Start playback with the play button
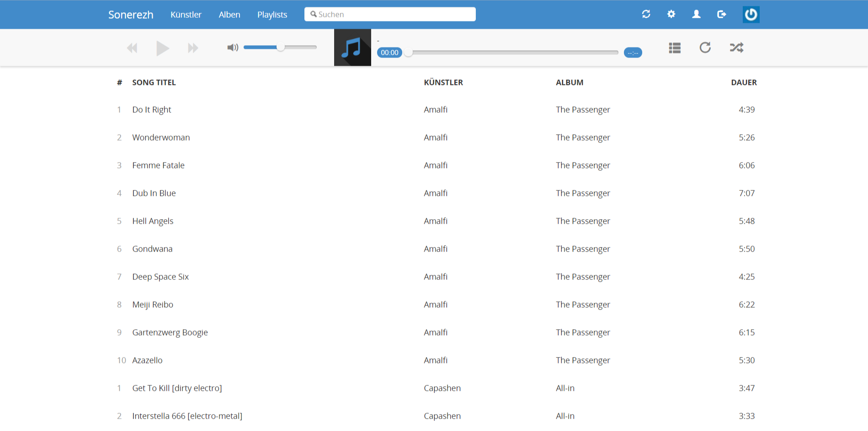Image resolution: width=868 pixels, height=431 pixels. tap(162, 48)
